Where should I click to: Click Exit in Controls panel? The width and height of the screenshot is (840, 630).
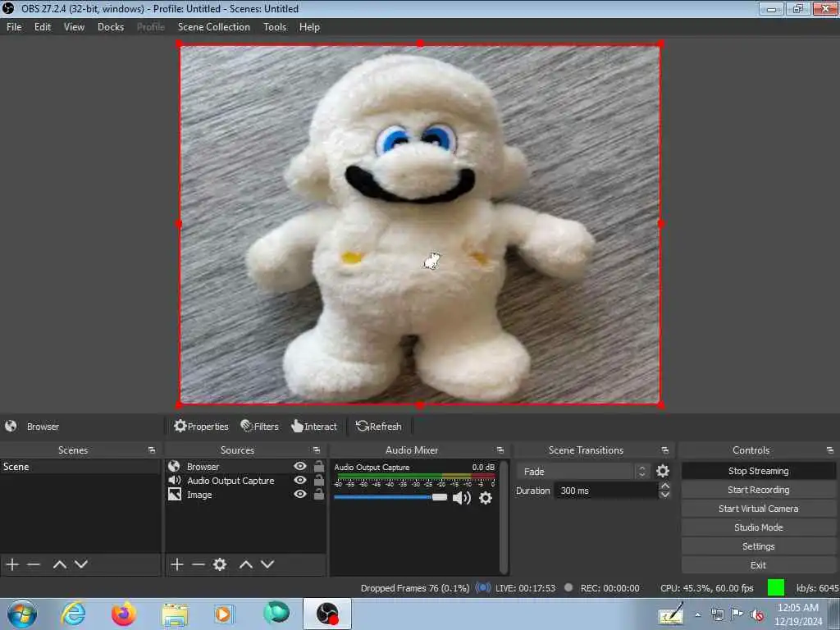(758, 564)
